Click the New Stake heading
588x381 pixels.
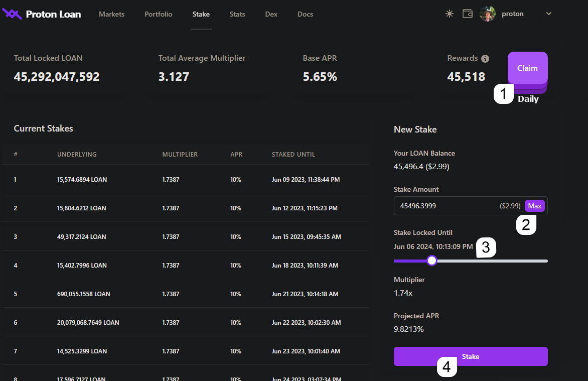click(x=415, y=130)
